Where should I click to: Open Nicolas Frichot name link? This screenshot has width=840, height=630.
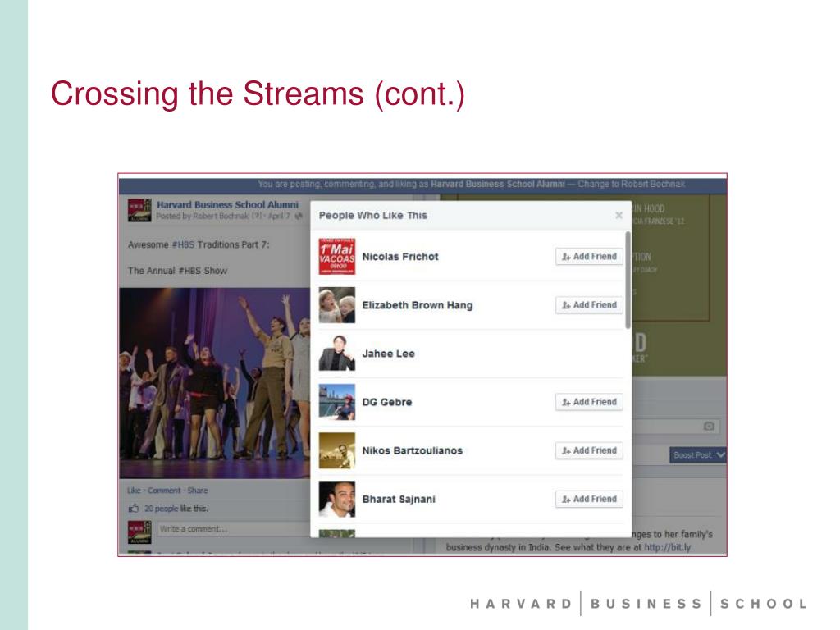pyautogui.click(x=400, y=257)
